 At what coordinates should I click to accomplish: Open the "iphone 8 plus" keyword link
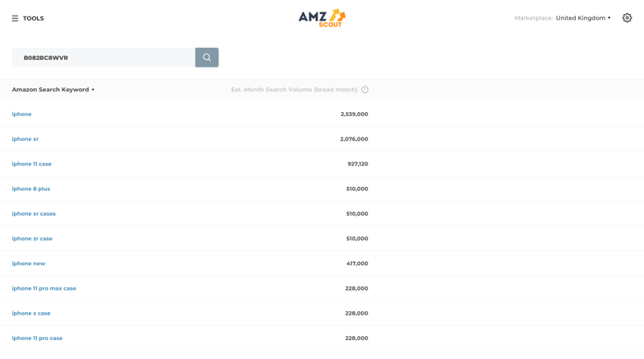pos(30,189)
